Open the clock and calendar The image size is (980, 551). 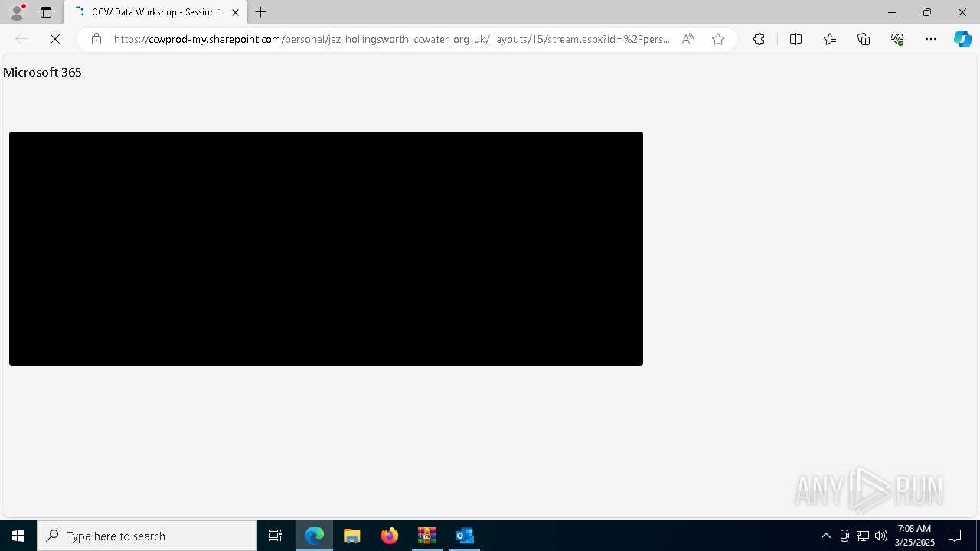[x=914, y=536]
